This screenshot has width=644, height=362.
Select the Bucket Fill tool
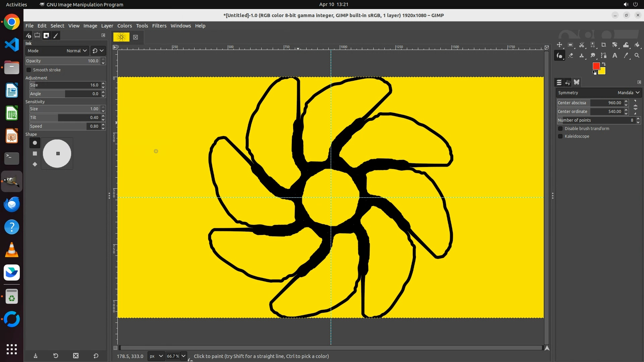[x=637, y=45]
